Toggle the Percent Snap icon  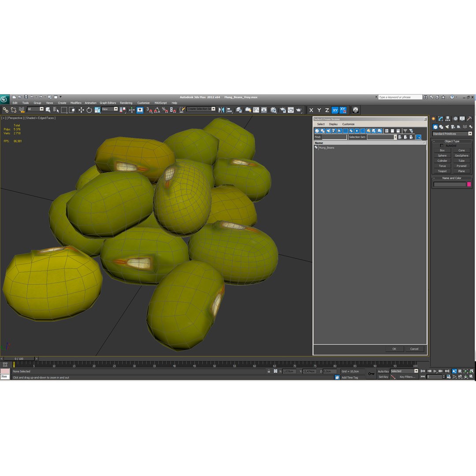(165, 110)
